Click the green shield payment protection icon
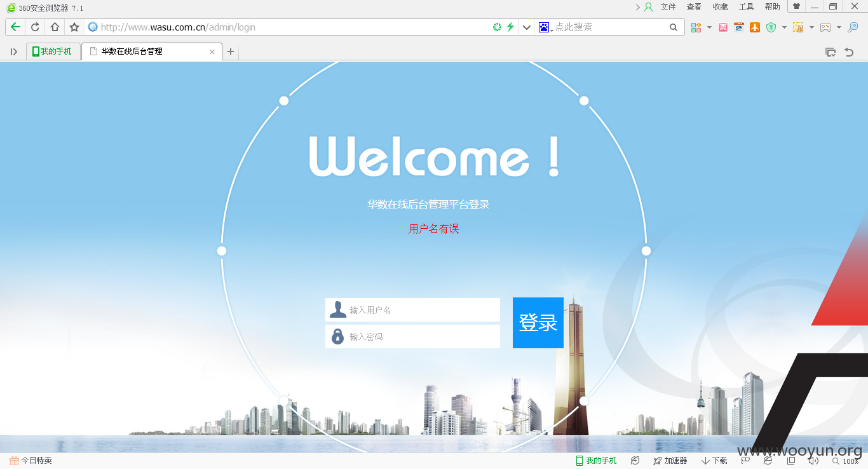 point(771,27)
